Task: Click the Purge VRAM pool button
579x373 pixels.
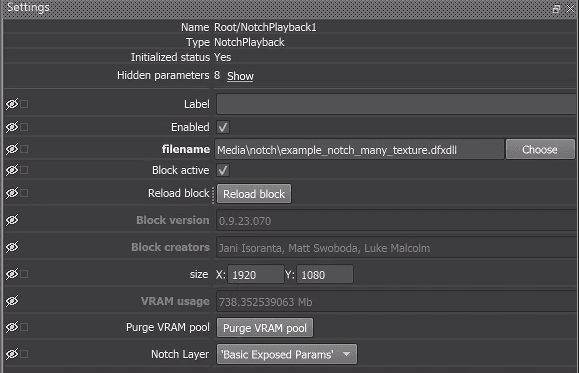Action: [x=265, y=328]
